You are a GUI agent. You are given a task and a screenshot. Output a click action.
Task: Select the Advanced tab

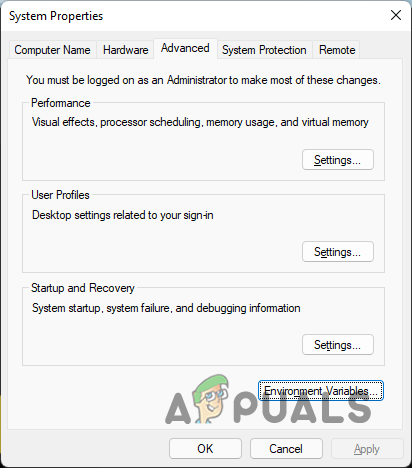point(185,48)
